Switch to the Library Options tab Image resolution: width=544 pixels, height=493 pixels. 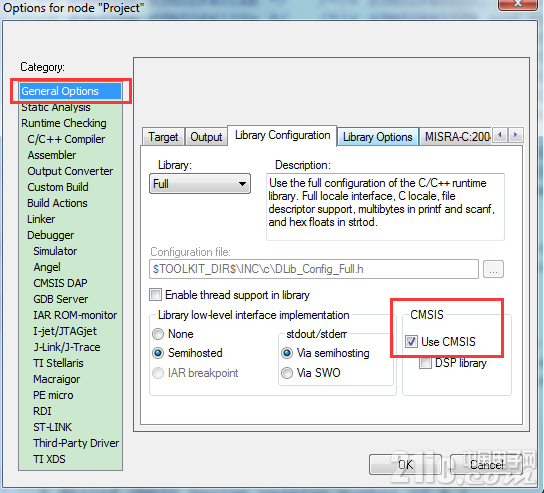(x=378, y=137)
